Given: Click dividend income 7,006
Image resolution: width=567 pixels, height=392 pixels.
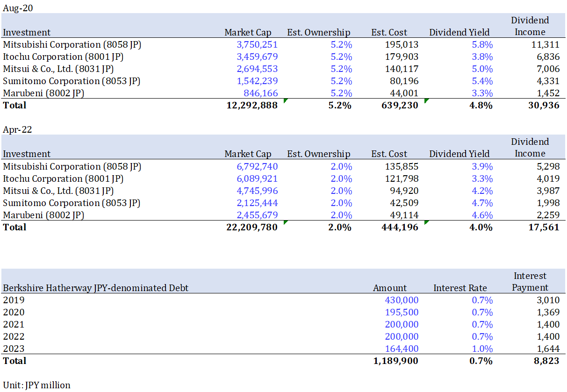Looking at the screenshot, I should pos(549,69).
